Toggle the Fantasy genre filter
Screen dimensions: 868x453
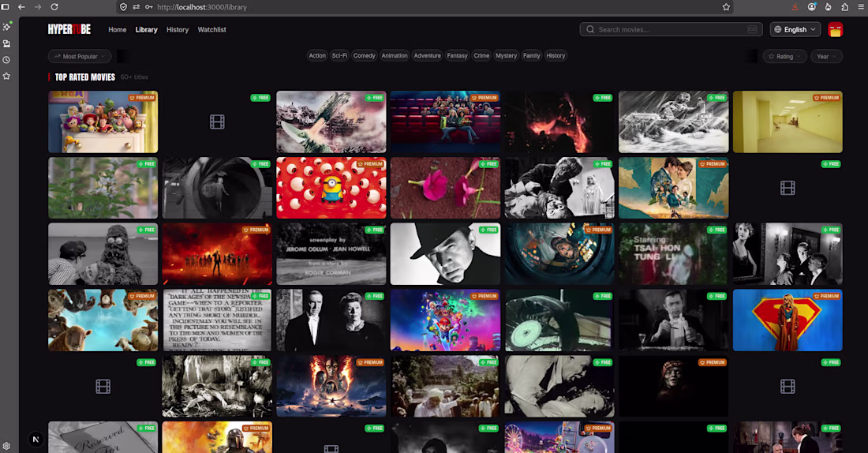457,55
